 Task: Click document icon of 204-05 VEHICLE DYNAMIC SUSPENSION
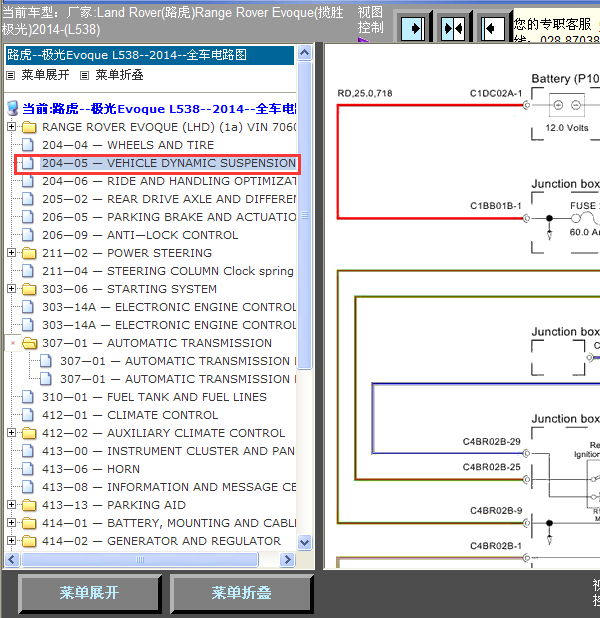click(x=28, y=163)
